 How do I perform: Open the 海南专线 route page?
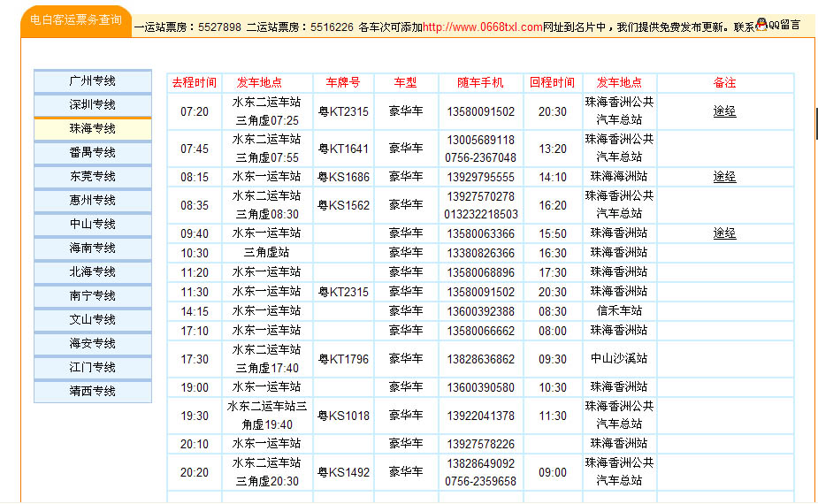point(93,248)
